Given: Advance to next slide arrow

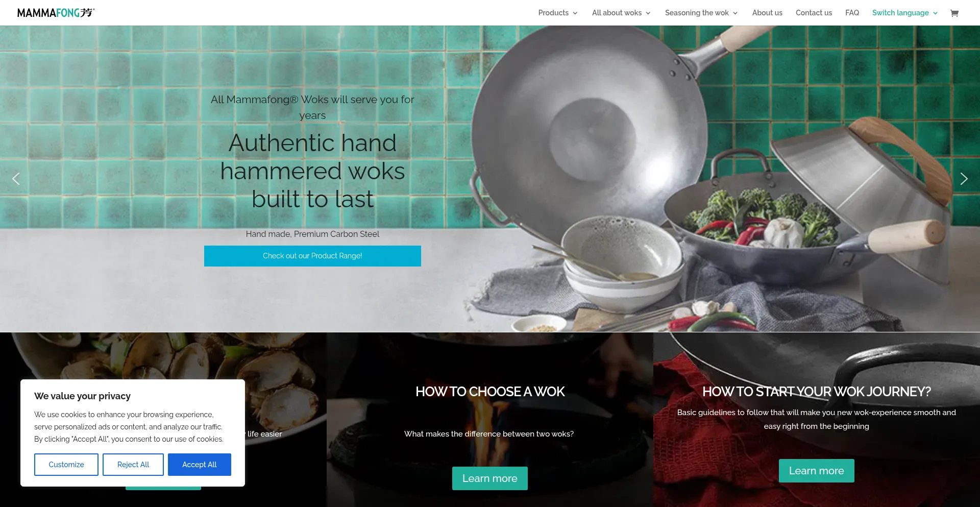Looking at the screenshot, I should [x=964, y=179].
